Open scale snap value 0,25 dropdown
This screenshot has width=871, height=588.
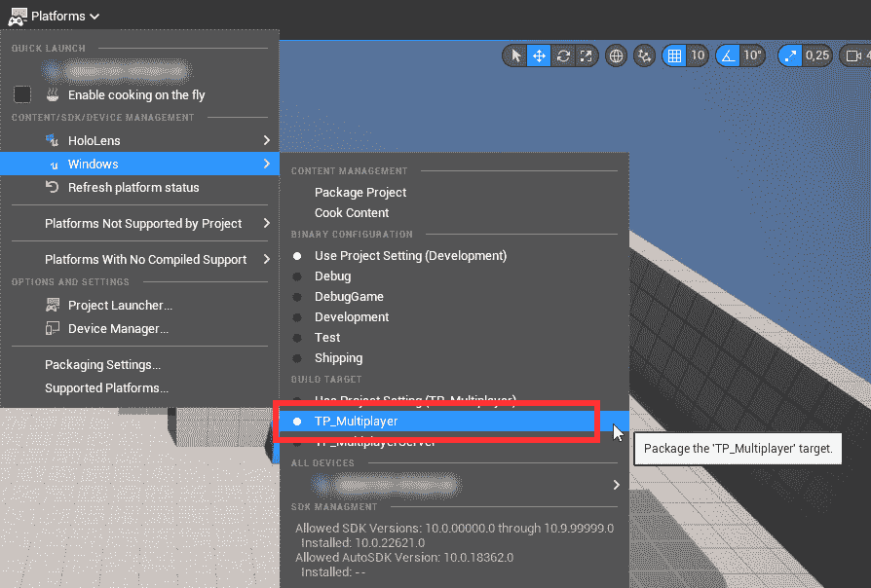pos(817,55)
